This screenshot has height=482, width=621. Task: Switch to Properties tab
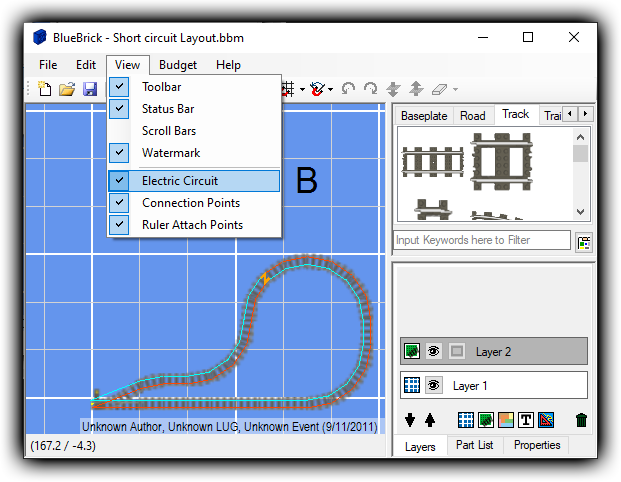pyautogui.click(x=537, y=445)
